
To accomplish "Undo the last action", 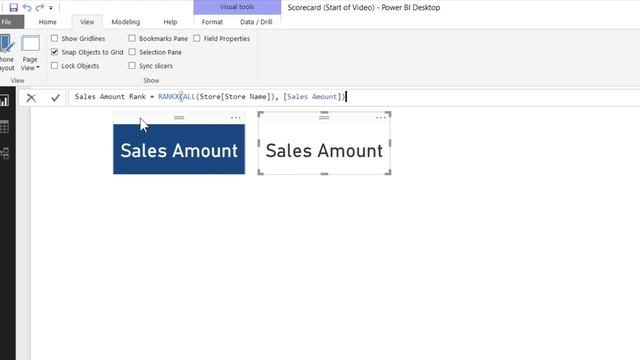I will pyautogui.click(x=27, y=7).
